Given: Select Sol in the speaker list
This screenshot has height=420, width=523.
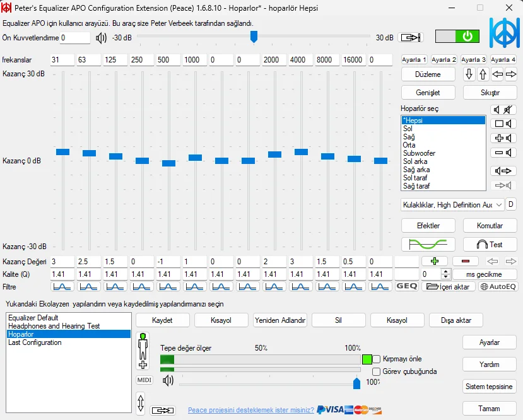Looking at the screenshot, I should 444,129.
